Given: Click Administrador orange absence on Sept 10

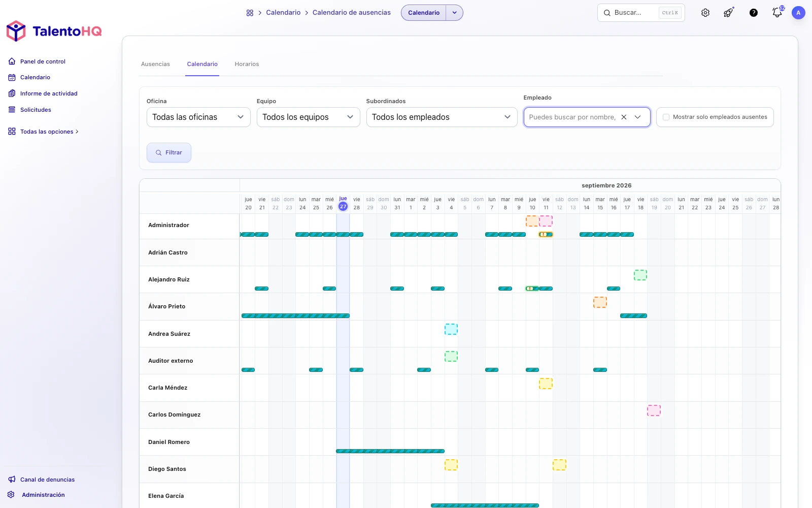Looking at the screenshot, I should [x=532, y=221].
